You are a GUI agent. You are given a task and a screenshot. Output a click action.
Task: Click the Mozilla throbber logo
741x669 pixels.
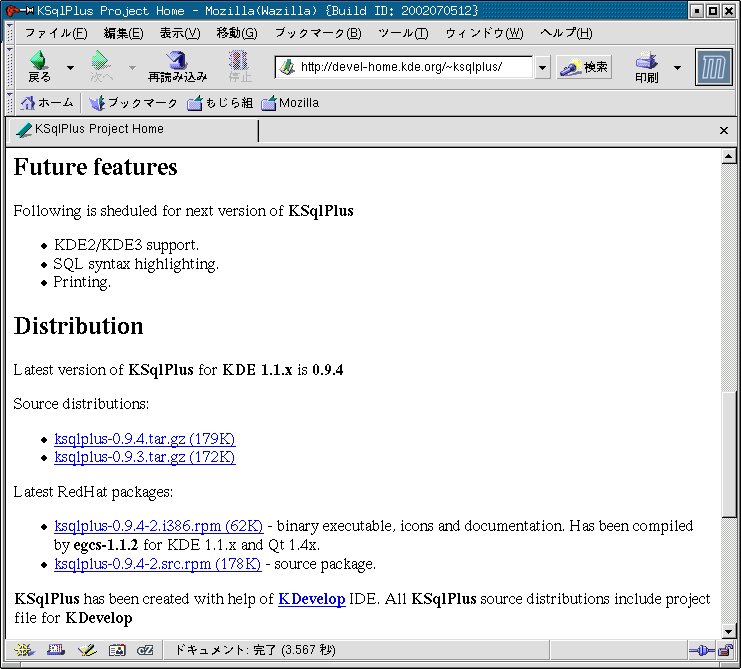coord(714,67)
